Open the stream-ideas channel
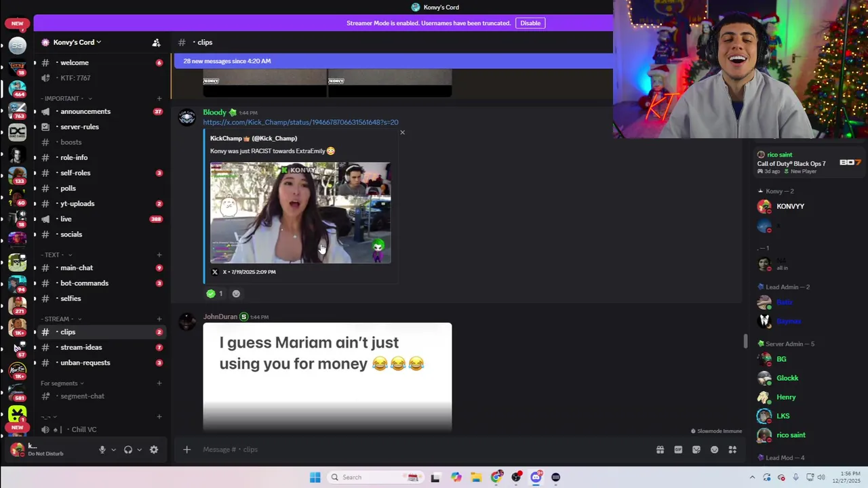This screenshot has height=488, width=868. (x=100, y=347)
